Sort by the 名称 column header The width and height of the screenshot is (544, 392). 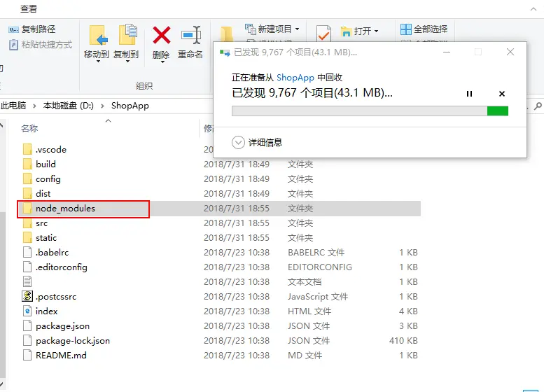29,129
